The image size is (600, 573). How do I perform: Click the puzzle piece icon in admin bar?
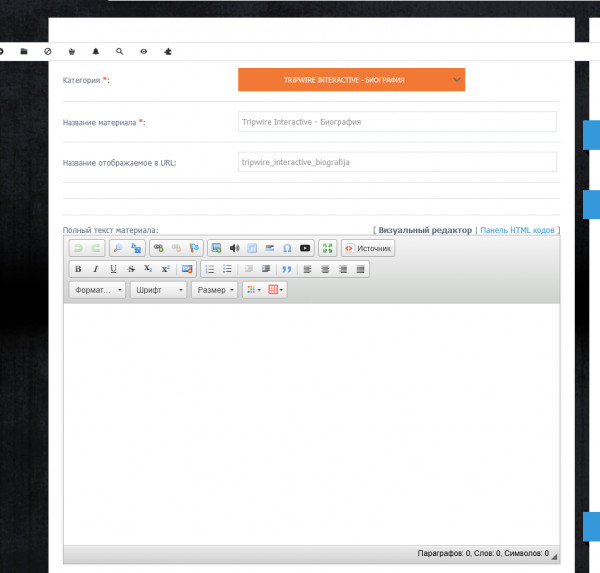pyautogui.click(x=168, y=51)
